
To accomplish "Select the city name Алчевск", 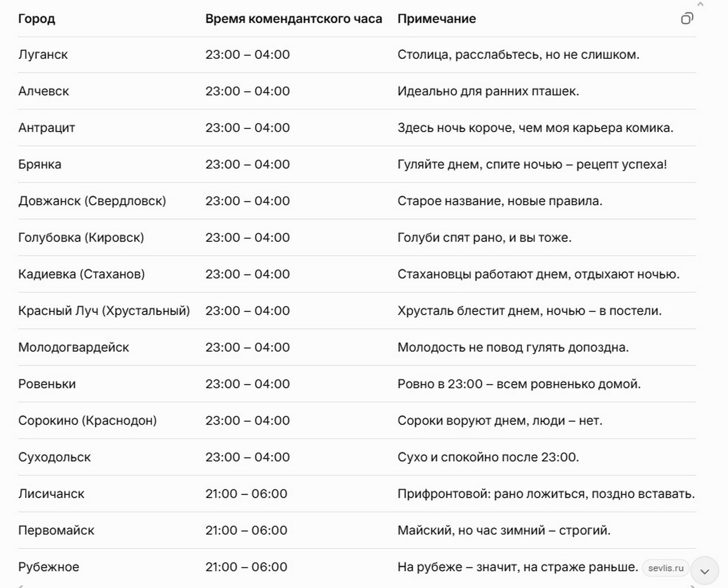I will point(44,91).
